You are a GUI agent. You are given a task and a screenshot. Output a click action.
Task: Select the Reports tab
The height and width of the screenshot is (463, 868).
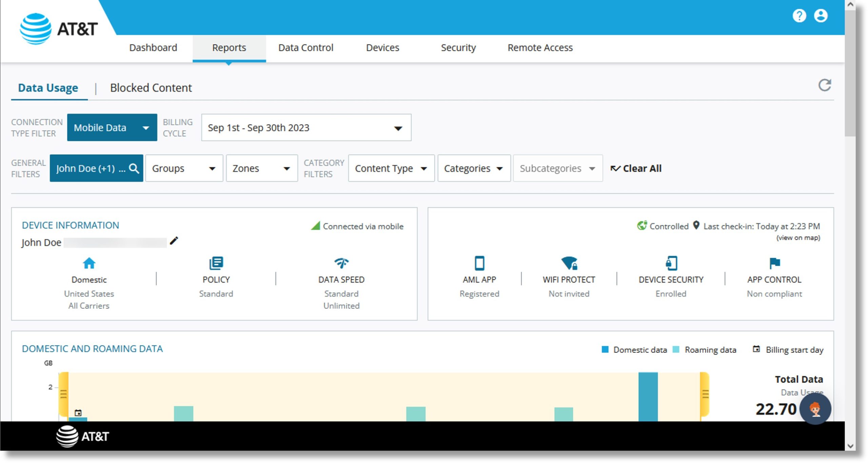[x=229, y=48]
